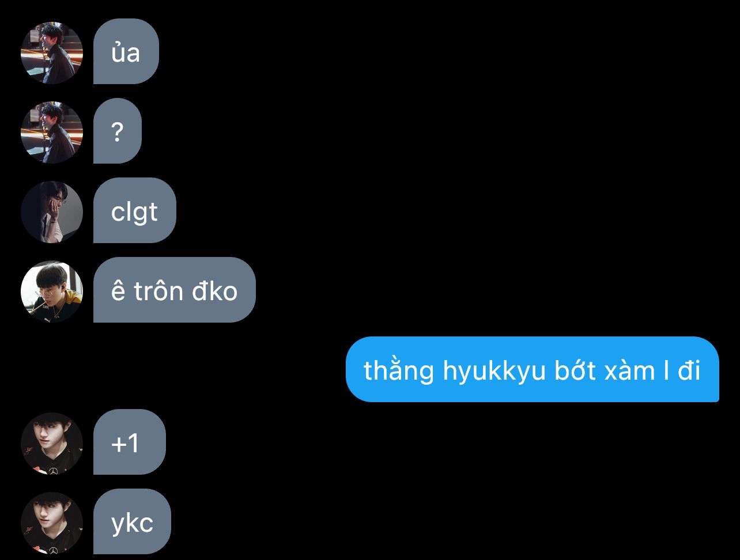This screenshot has width=740, height=560.
Task: Select the "clgt" chat bubble
Action: tap(135, 210)
